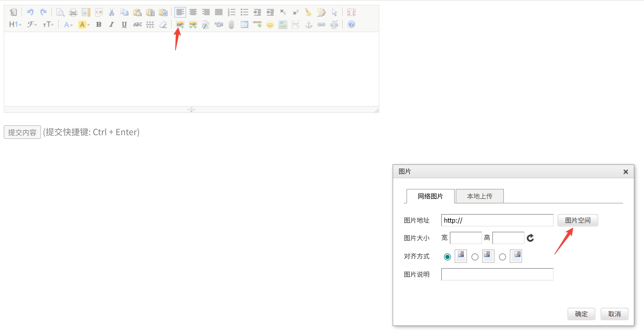The width and height of the screenshot is (644, 334).
Task: Decrease the indent
Action: click(x=270, y=12)
